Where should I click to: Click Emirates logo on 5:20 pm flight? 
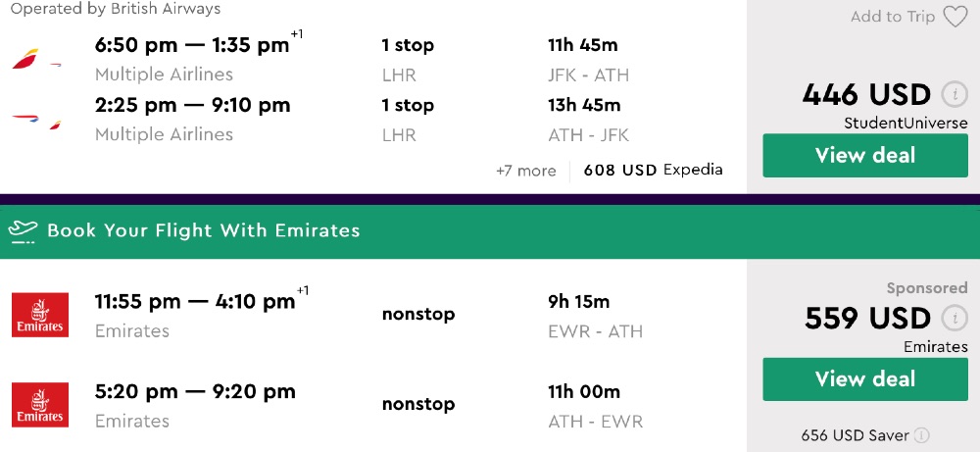coord(40,404)
